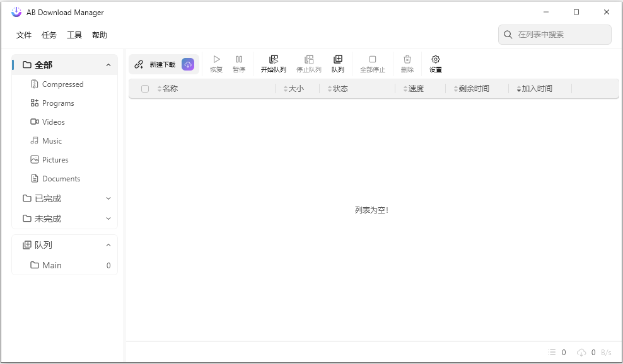Select the Videos category
The width and height of the screenshot is (623, 364).
click(64, 122)
